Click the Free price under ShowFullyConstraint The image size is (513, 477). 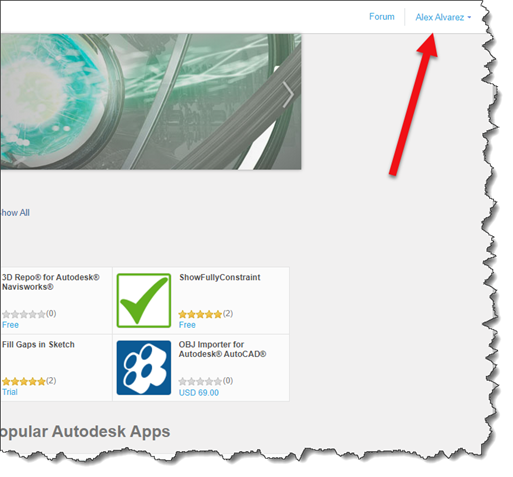[x=187, y=325]
